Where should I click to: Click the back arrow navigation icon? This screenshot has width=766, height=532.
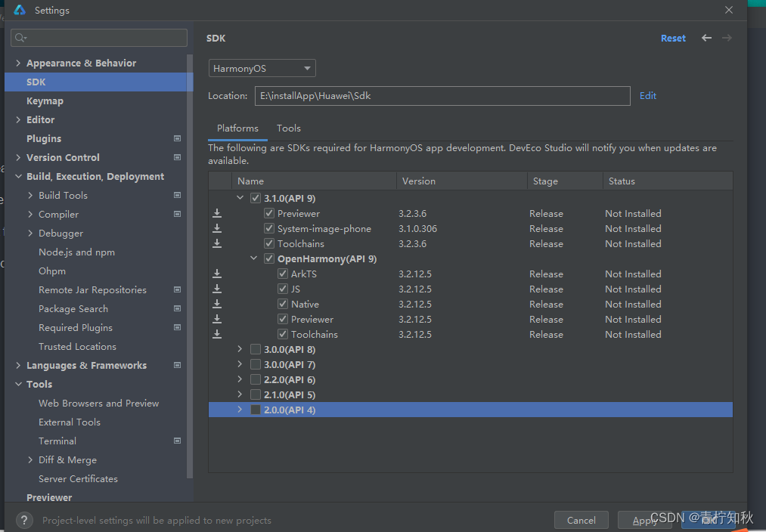[706, 38]
